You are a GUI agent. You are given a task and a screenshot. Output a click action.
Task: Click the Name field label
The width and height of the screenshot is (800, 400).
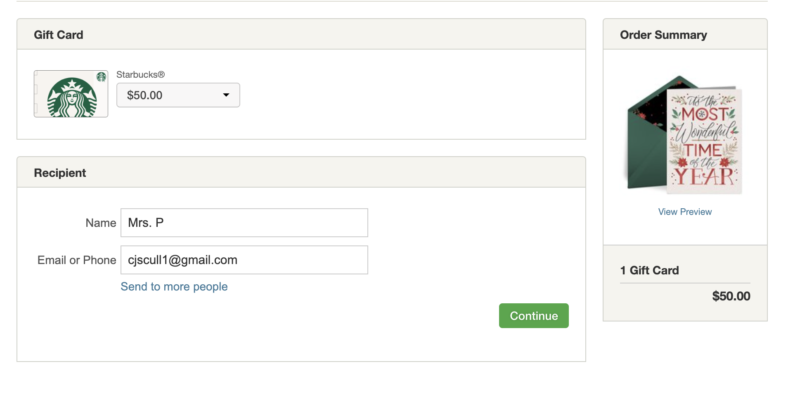click(101, 223)
